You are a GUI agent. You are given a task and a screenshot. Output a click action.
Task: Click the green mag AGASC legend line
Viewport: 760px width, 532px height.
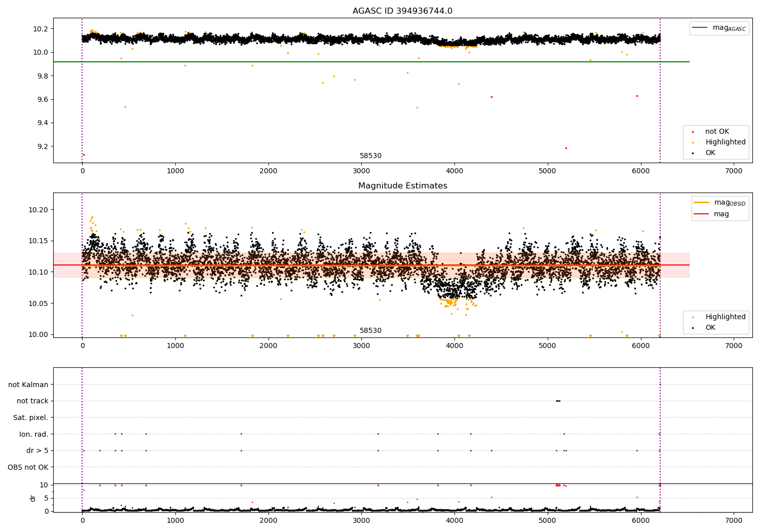coord(700,28)
